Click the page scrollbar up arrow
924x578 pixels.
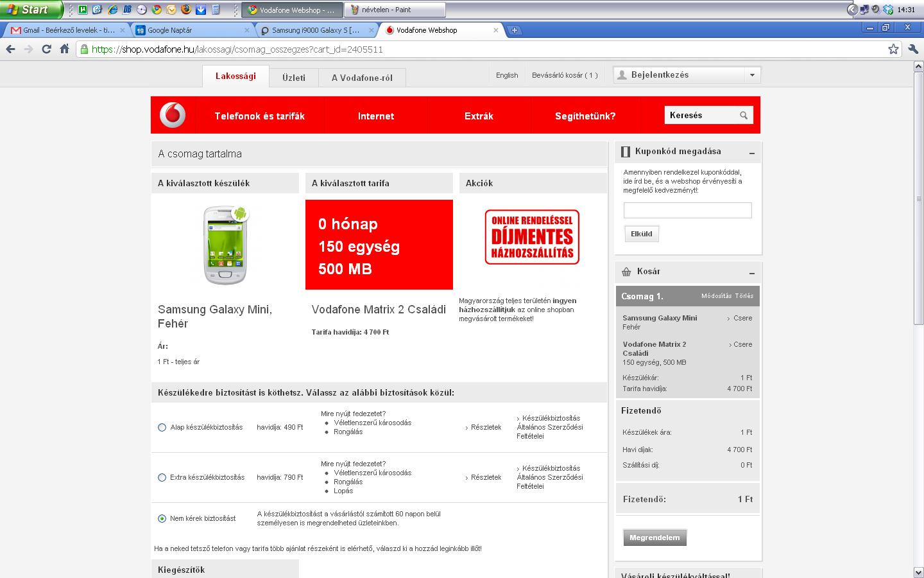918,67
